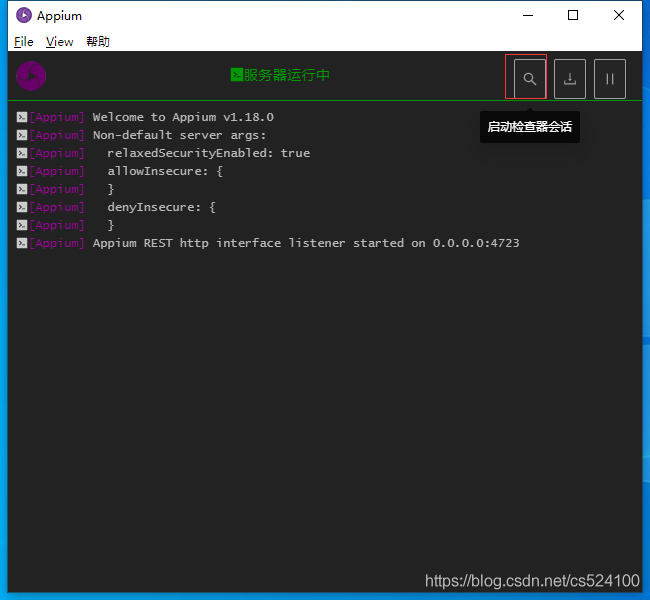Select the 'Non-default server args:' log line
The width and height of the screenshot is (650, 600).
(179, 135)
